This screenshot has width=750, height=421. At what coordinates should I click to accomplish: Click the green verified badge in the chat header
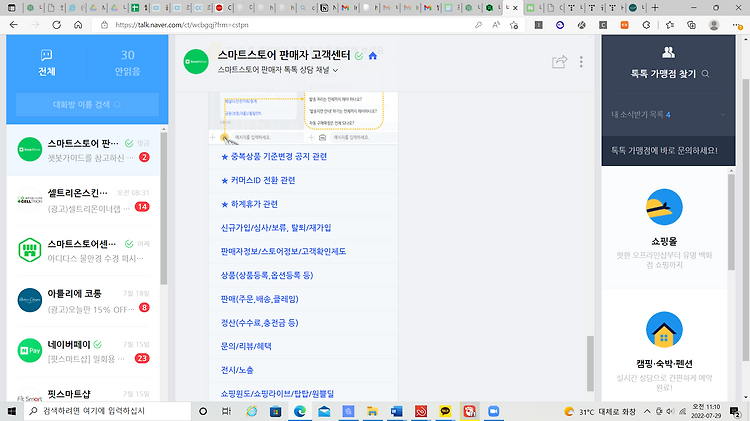(359, 56)
